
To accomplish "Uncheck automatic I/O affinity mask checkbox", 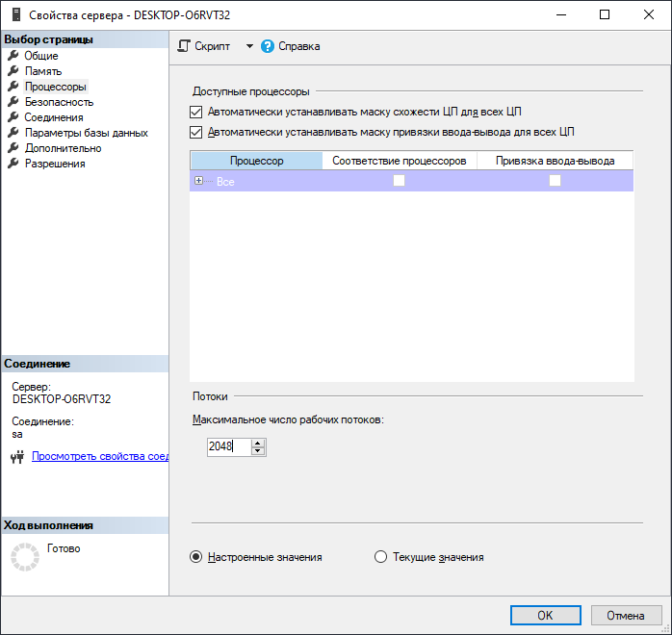I will [197, 132].
